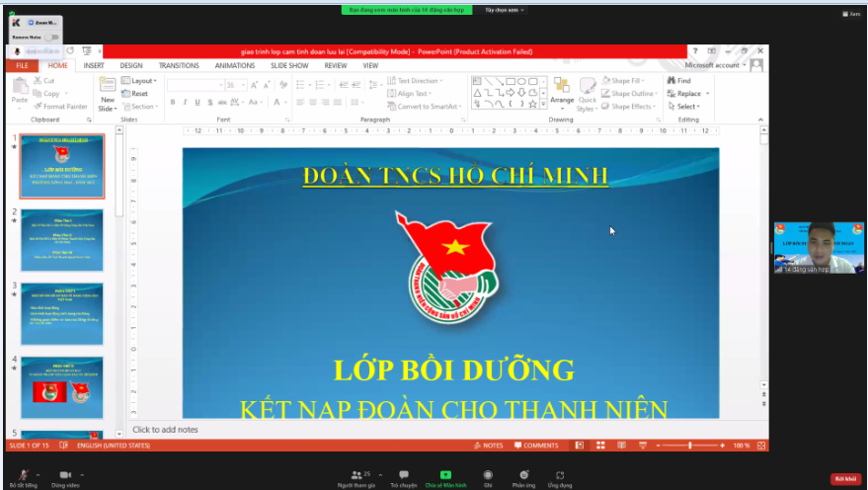868x490 pixels.
Task: Open the font name combo box
Action: pyautogui.click(x=196, y=85)
